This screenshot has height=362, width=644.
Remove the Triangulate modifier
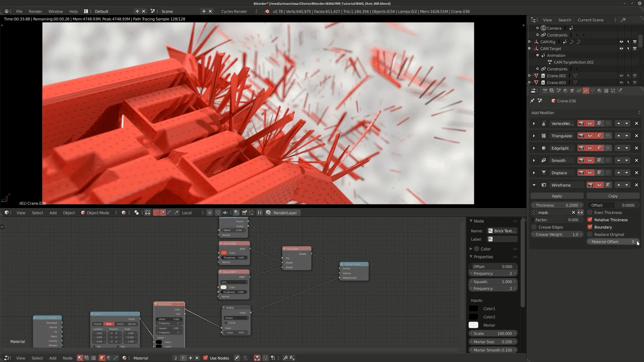636,136
